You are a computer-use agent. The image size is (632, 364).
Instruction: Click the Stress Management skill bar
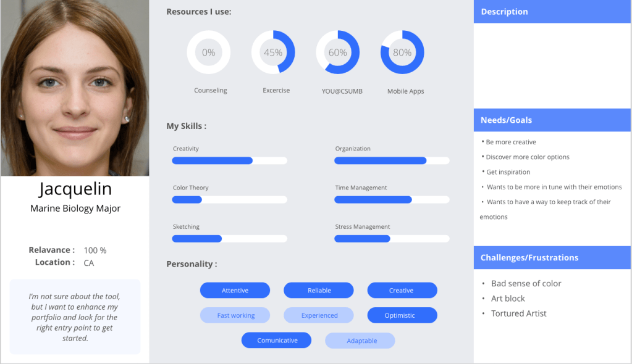pos(392,239)
